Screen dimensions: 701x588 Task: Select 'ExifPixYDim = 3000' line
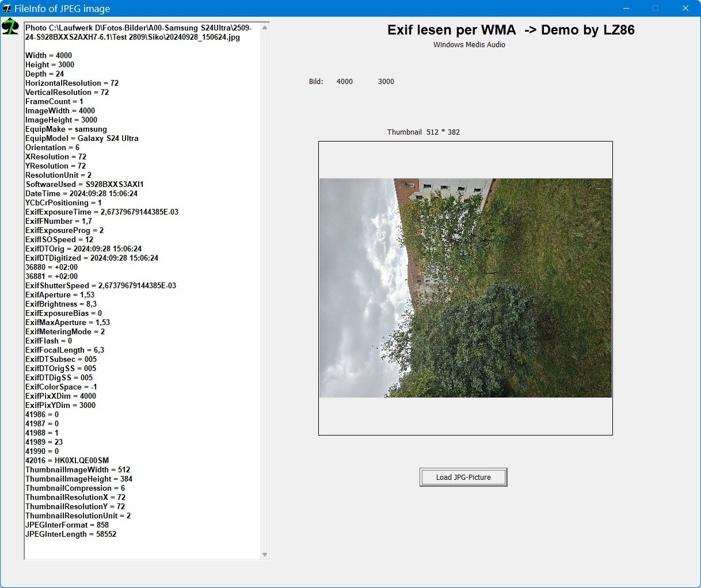pyautogui.click(x=60, y=405)
